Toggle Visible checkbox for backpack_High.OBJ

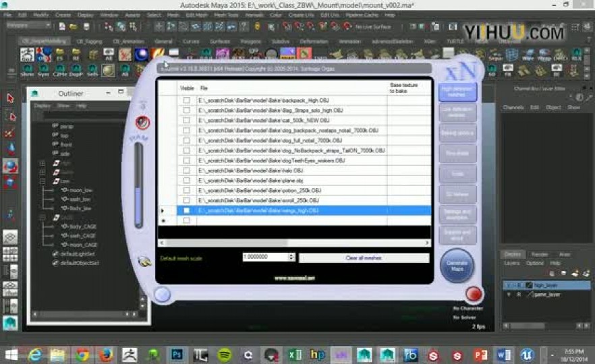[186, 100]
